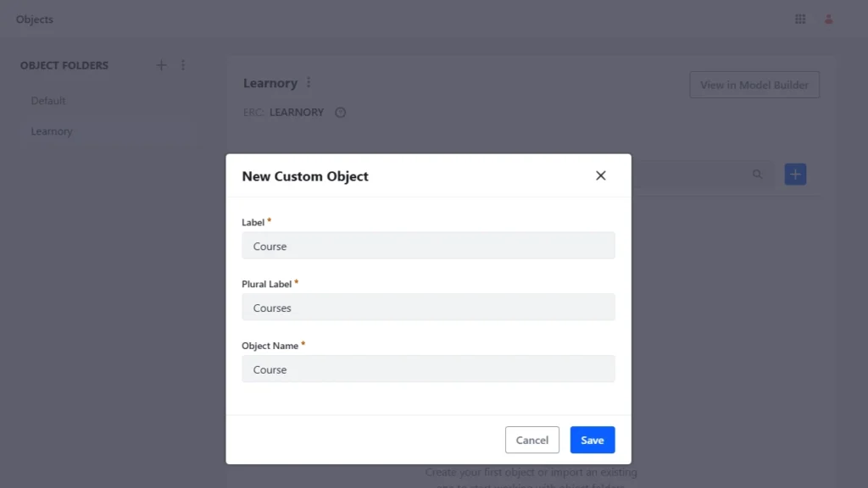
Task: Open the applications grid menu
Action: point(800,19)
